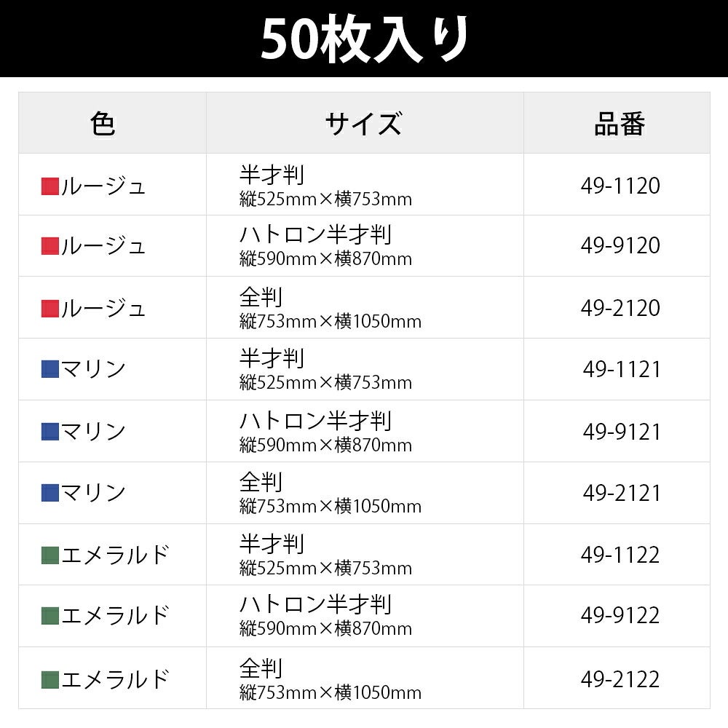Click the 縦753mm×横1050mm text in the 49-2120 row

click(x=331, y=321)
